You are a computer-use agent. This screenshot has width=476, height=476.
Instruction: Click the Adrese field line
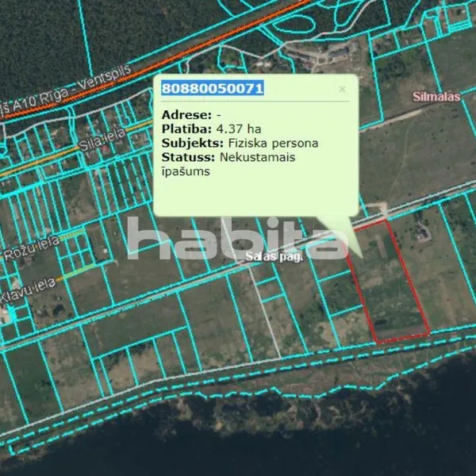coord(191,115)
